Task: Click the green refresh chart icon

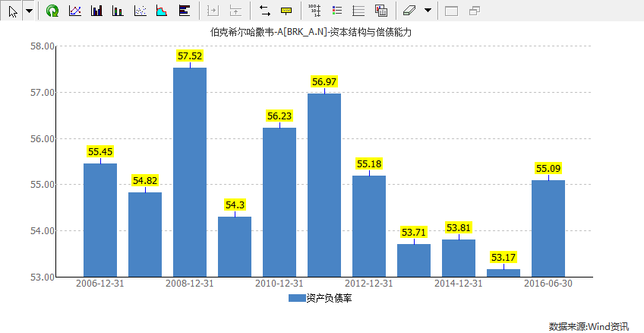Action: (52, 11)
